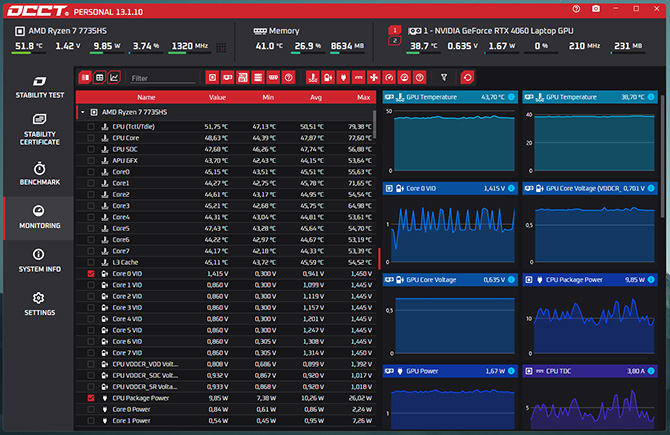Check the CPU VDDCR_SOC Volt... checkbox
This screenshot has height=435, width=670.
[91, 375]
